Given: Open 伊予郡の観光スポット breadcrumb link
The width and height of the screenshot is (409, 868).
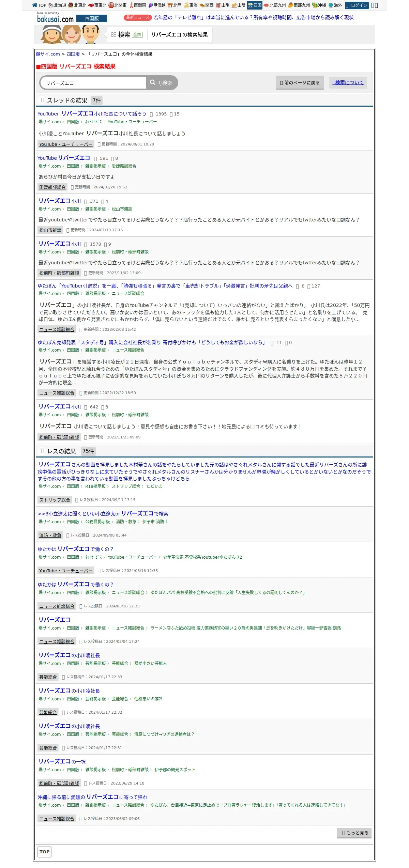Looking at the screenshot, I should [x=175, y=770].
